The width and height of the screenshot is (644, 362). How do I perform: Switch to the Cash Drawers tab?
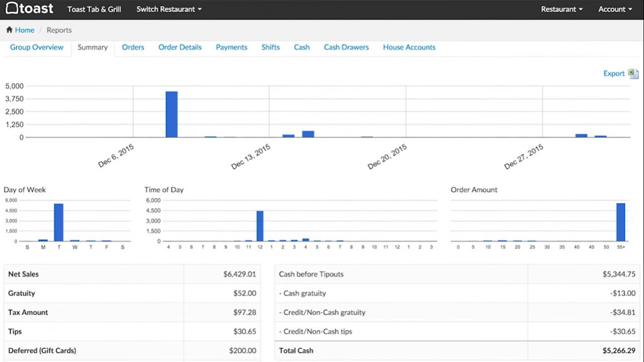point(346,47)
